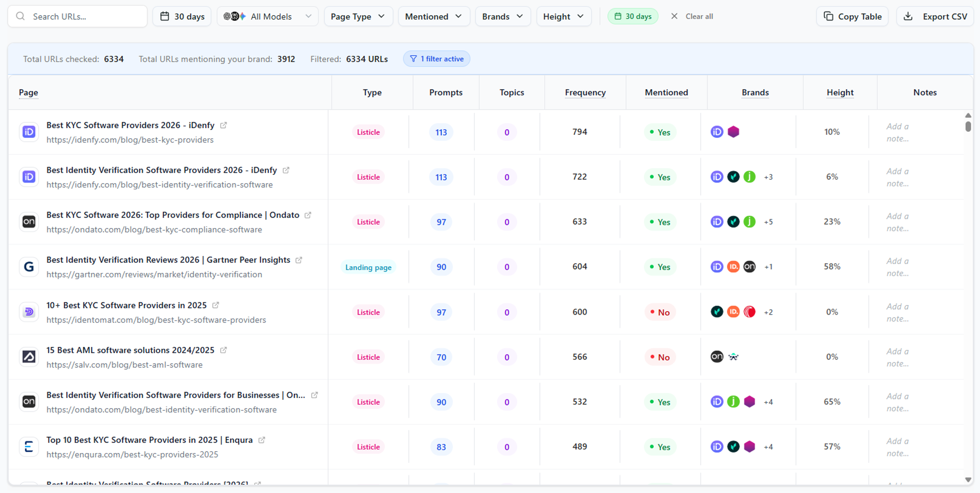Open external link icon for Best KYC Software Providers 2026 - iDenfy

click(x=224, y=125)
